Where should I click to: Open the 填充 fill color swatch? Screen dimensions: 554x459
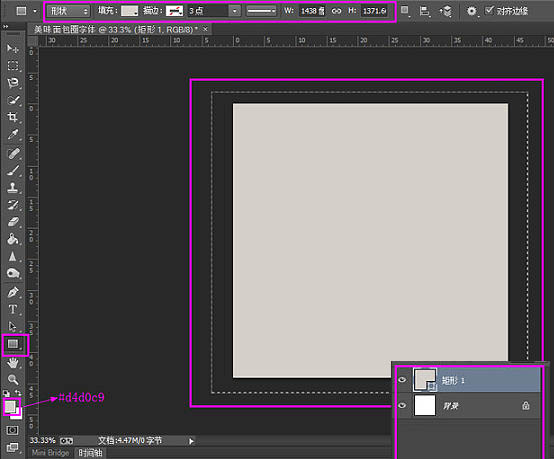tap(129, 11)
